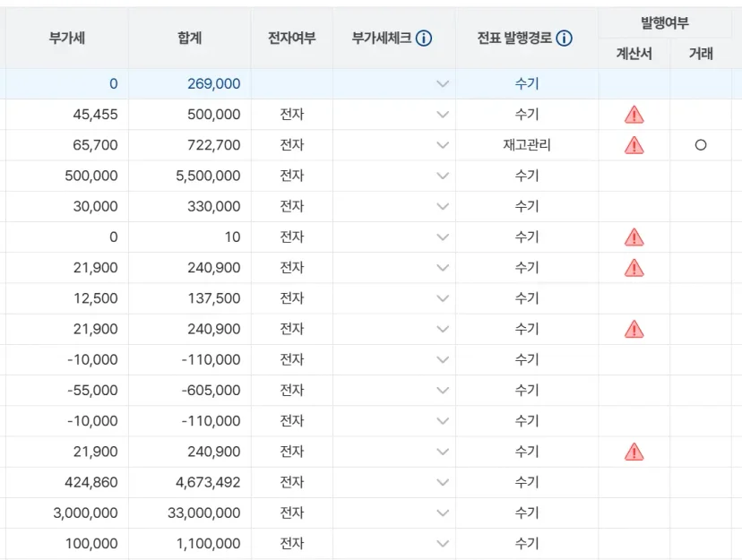Screen dimensions: 742x560
Task: Open the 부가세체크 dropdown in the -605,000 row
Action: point(443,390)
